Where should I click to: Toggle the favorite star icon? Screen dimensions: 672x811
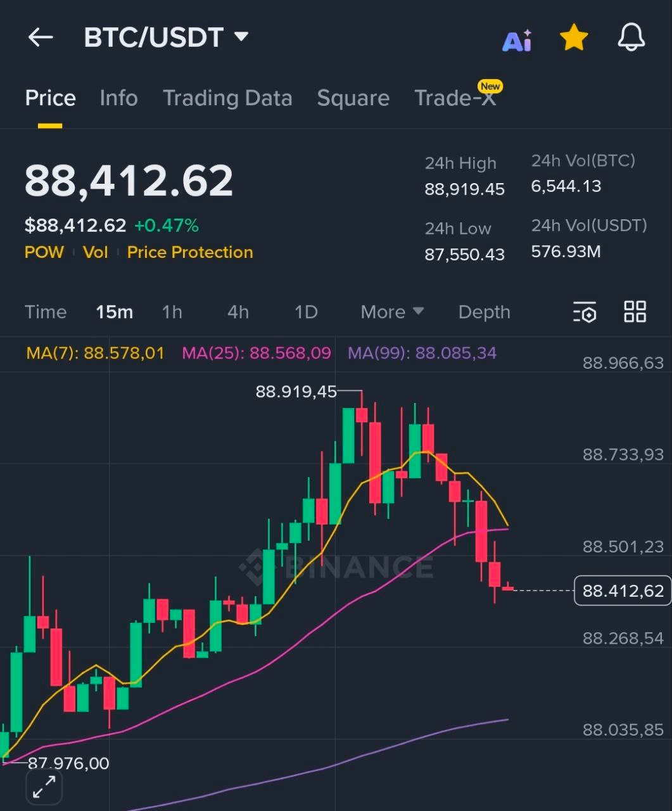[x=574, y=38]
